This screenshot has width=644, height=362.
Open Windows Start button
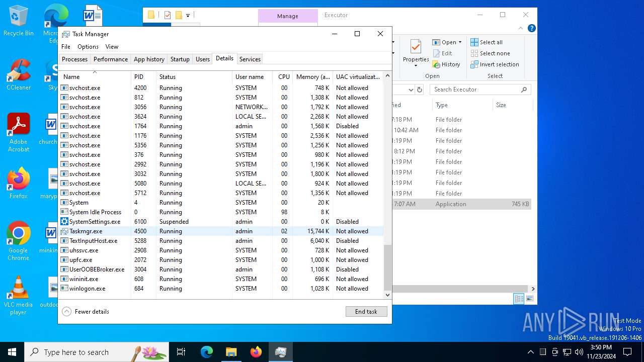pyautogui.click(x=12, y=352)
